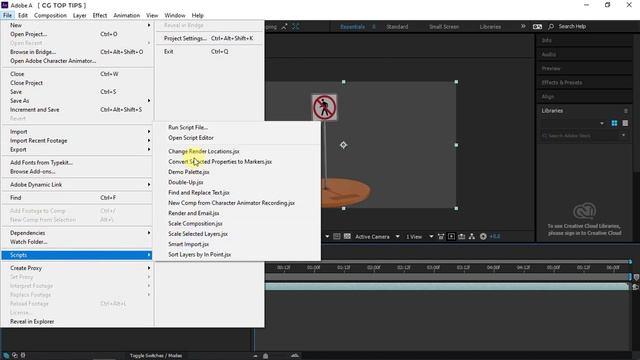The width and height of the screenshot is (640, 360).
Task: Open the Help menu
Action: pyautogui.click(x=198, y=15)
